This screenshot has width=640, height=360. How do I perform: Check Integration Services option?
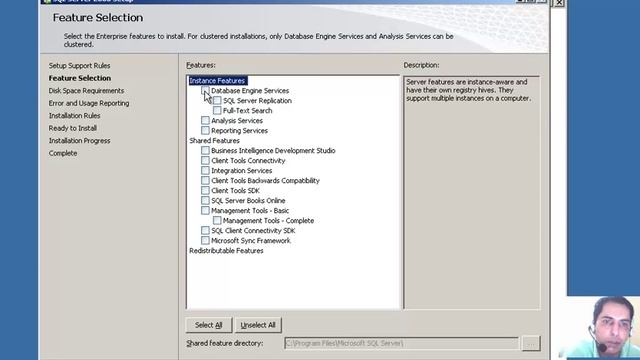pos(205,171)
